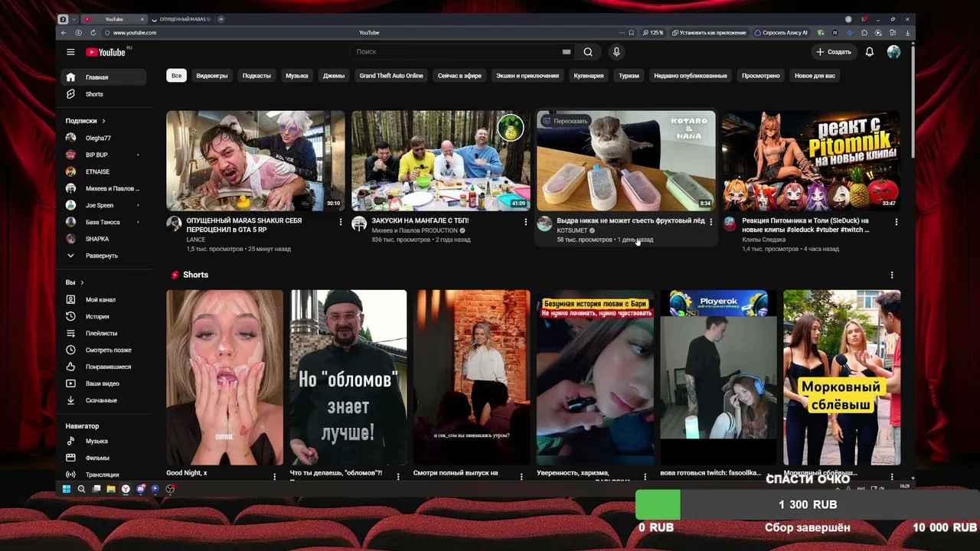980x551 pixels.
Task: Click Пересказать on the otter video
Action: point(566,121)
